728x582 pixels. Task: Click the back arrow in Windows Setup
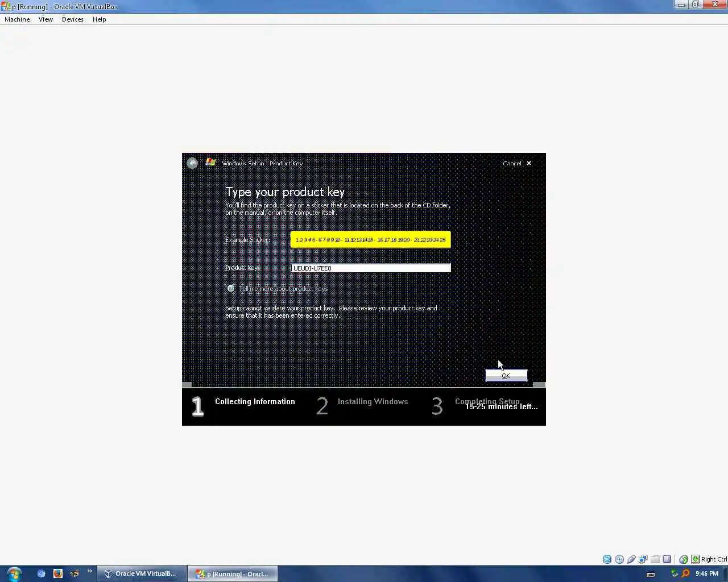[x=192, y=163]
